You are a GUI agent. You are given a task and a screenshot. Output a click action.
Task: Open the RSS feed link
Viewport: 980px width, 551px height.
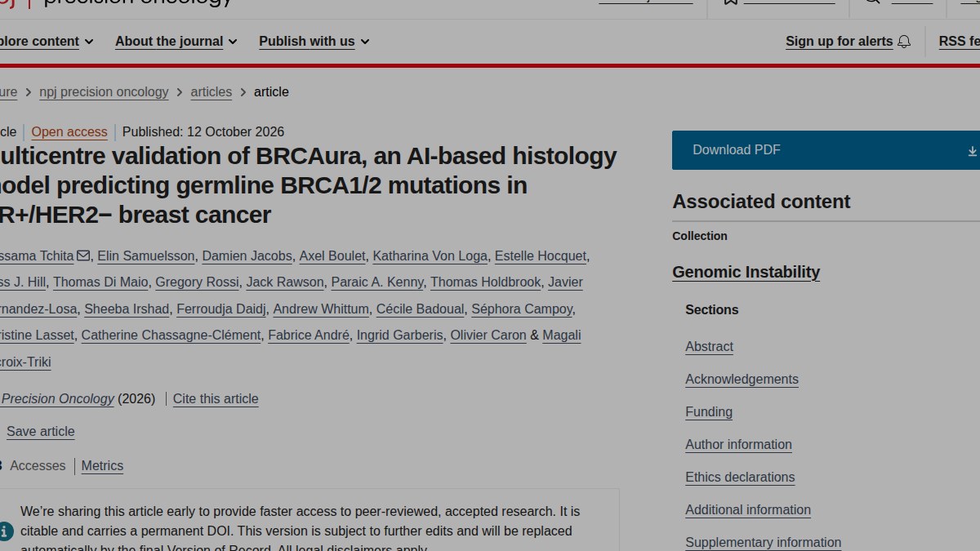(x=960, y=41)
